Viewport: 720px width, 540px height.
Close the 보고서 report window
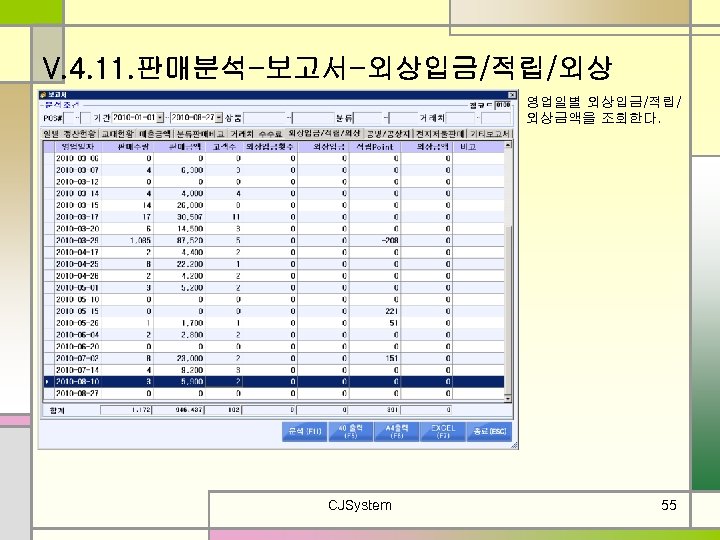[x=512, y=95]
